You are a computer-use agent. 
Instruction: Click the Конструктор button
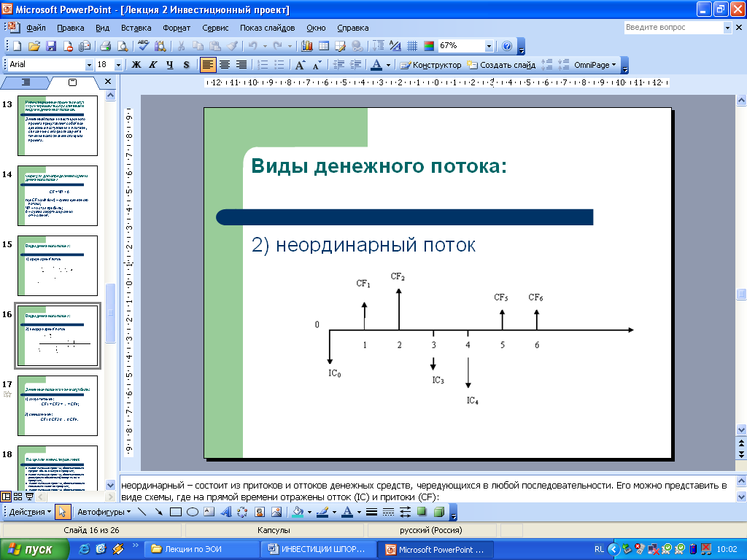coord(430,65)
